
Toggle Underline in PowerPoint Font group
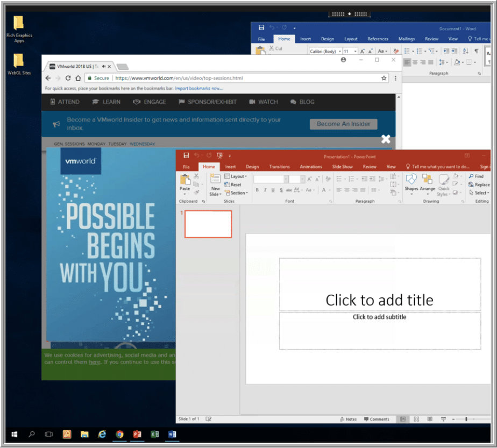pyautogui.click(x=273, y=190)
